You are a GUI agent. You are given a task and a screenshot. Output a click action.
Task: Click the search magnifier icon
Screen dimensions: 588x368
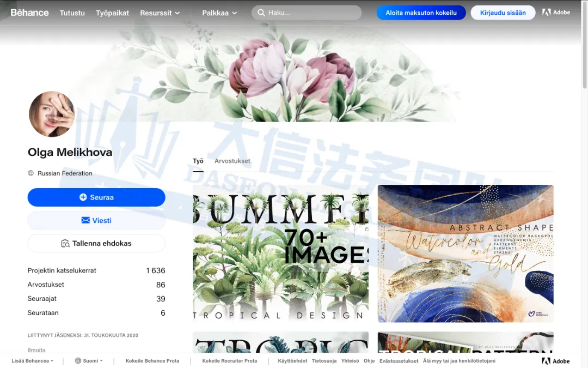[x=261, y=13]
